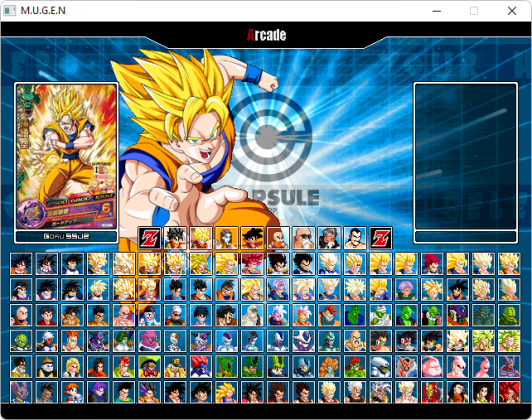532x420 pixels.
Task: Choose Pan wearing the orange bandana
Action: pyautogui.click(x=73, y=392)
